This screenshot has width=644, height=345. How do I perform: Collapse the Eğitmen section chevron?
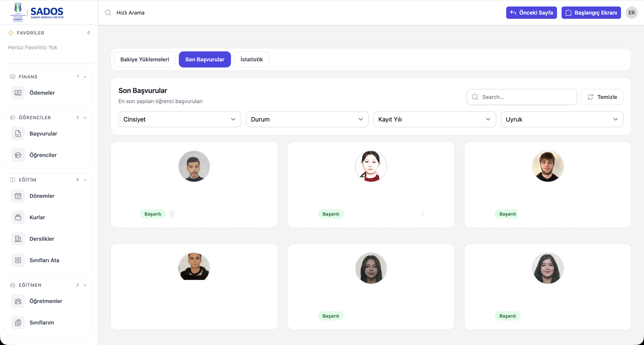click(x=85, y=285)
